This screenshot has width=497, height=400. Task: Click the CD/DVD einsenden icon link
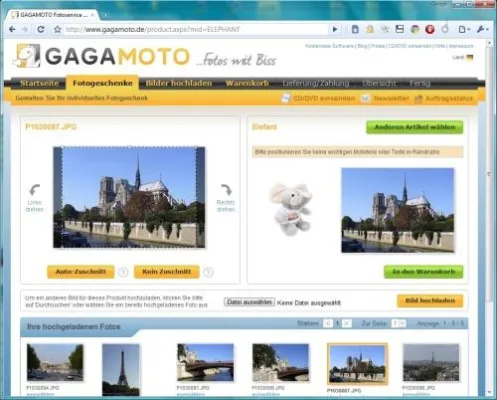[x=319, y=98]
